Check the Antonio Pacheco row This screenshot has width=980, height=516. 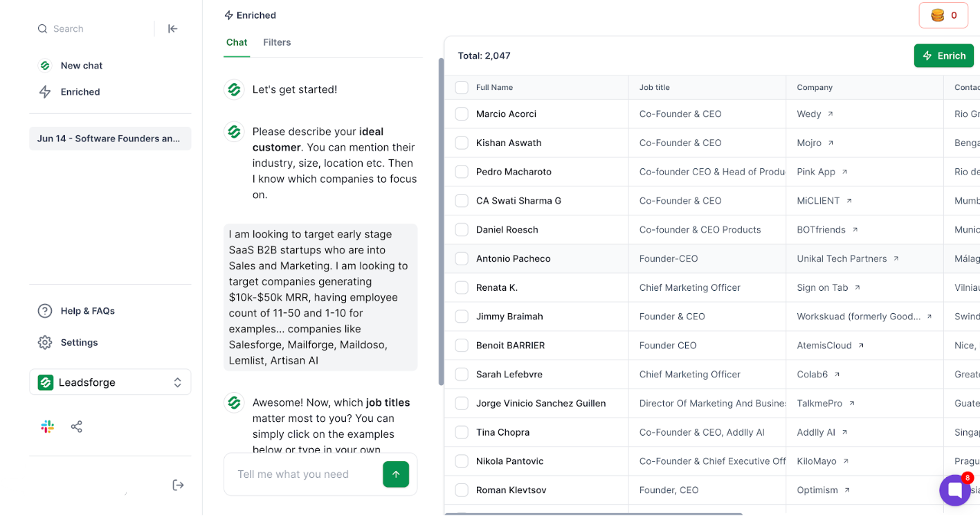click(x=462, y=259)
